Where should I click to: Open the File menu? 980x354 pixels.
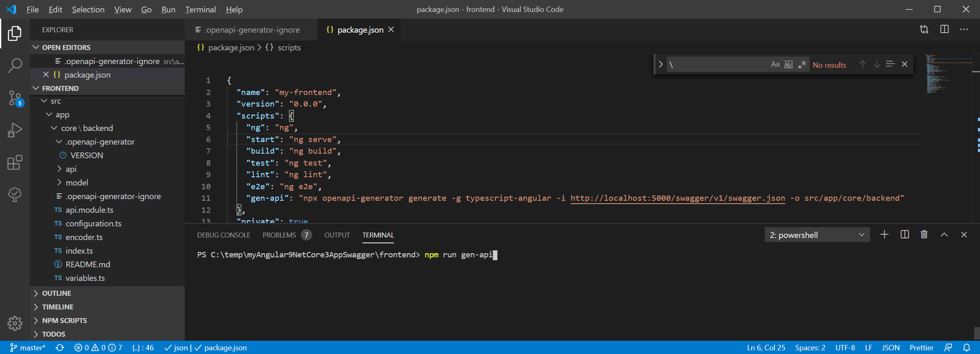tap(32, 9)
